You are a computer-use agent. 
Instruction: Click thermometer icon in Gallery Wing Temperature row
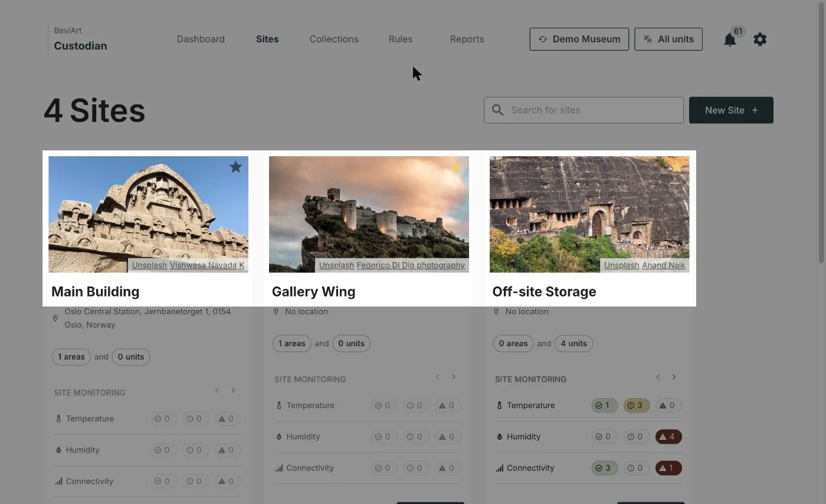pos(279,406)
